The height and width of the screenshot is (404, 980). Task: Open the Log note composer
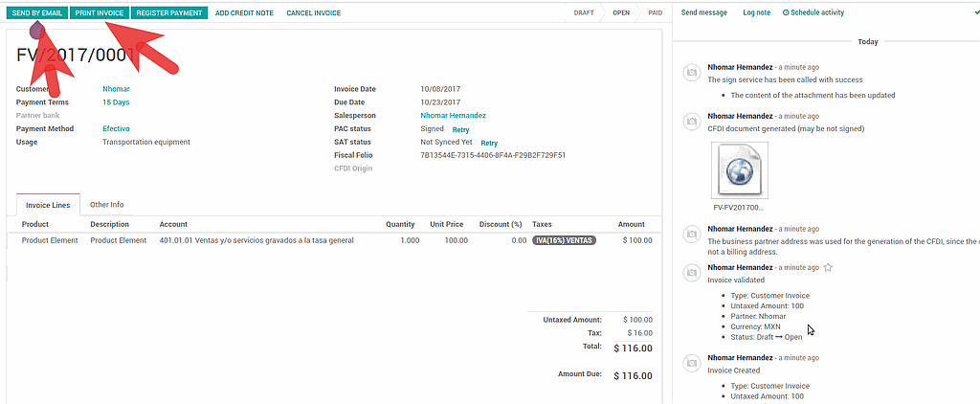click(x=756, y=13)
